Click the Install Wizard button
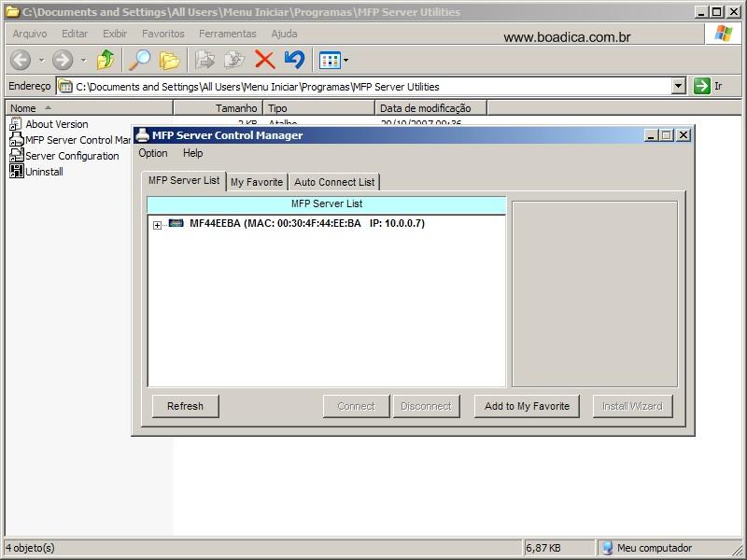The image size is (747, 560). 633,406
